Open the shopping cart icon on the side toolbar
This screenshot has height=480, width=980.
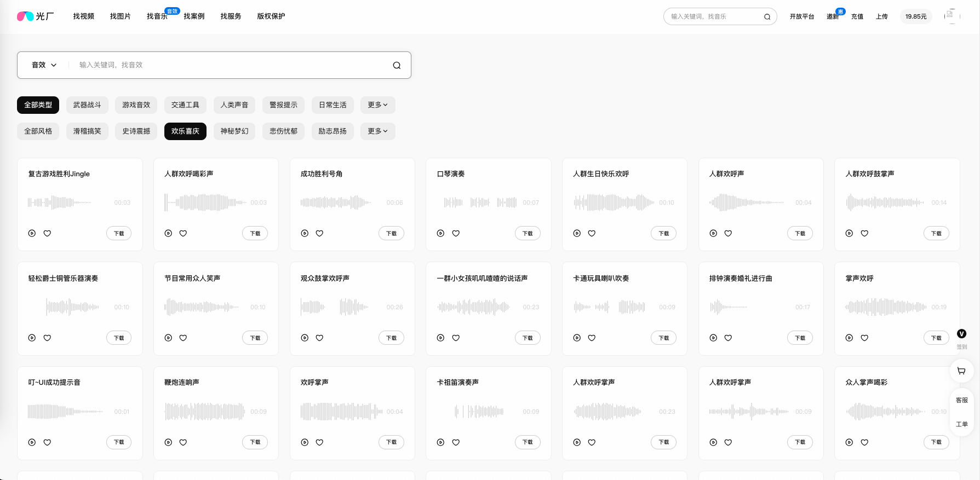coord(961,371)
